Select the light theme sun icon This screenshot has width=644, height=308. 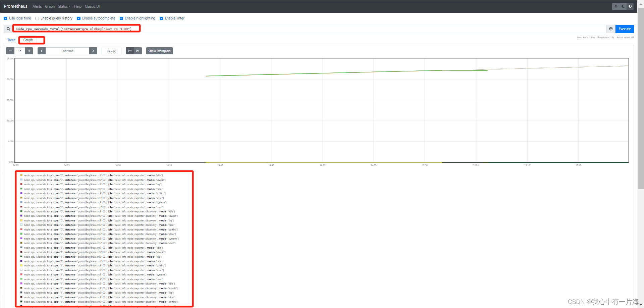(616, 6)
